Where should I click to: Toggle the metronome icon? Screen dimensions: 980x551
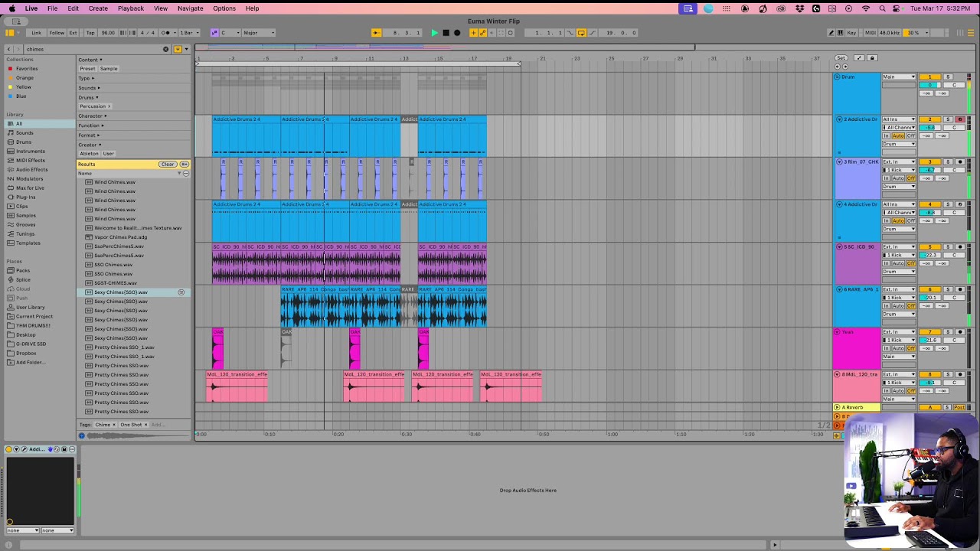click(x=165, y=33)
